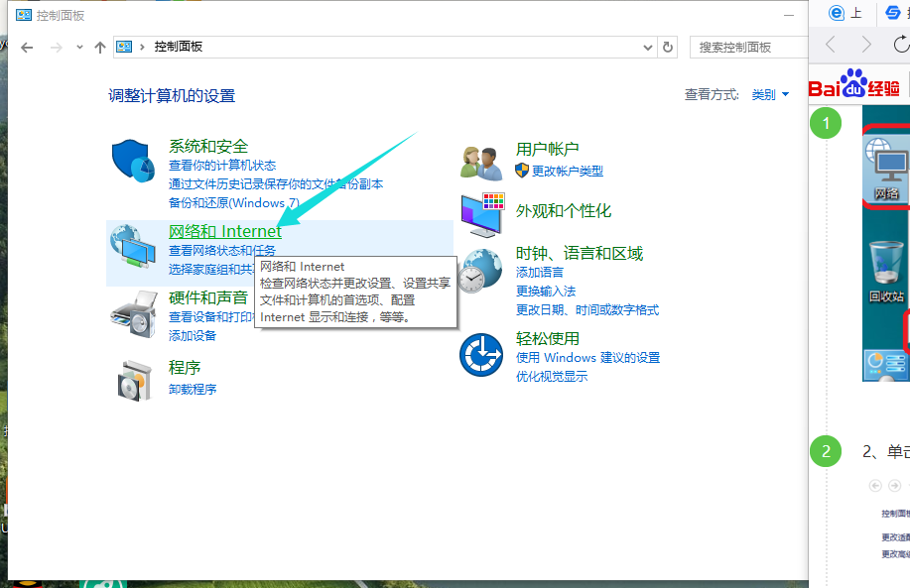Open 程序 by clicking the disc icon

coord(133,378)
